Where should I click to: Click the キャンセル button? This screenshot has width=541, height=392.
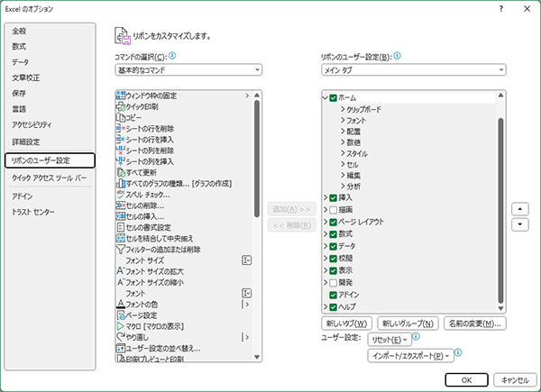515,380
